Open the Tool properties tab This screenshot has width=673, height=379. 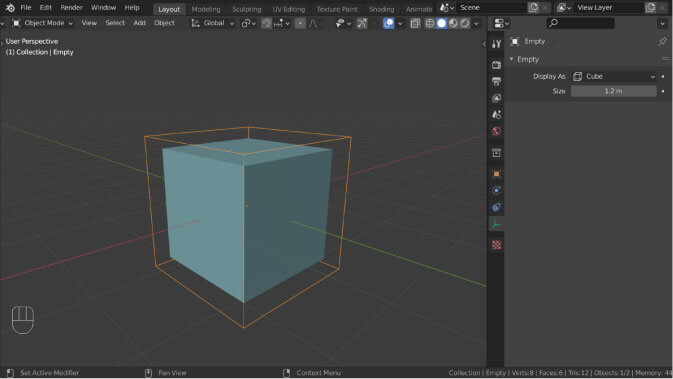click(497, 43)
